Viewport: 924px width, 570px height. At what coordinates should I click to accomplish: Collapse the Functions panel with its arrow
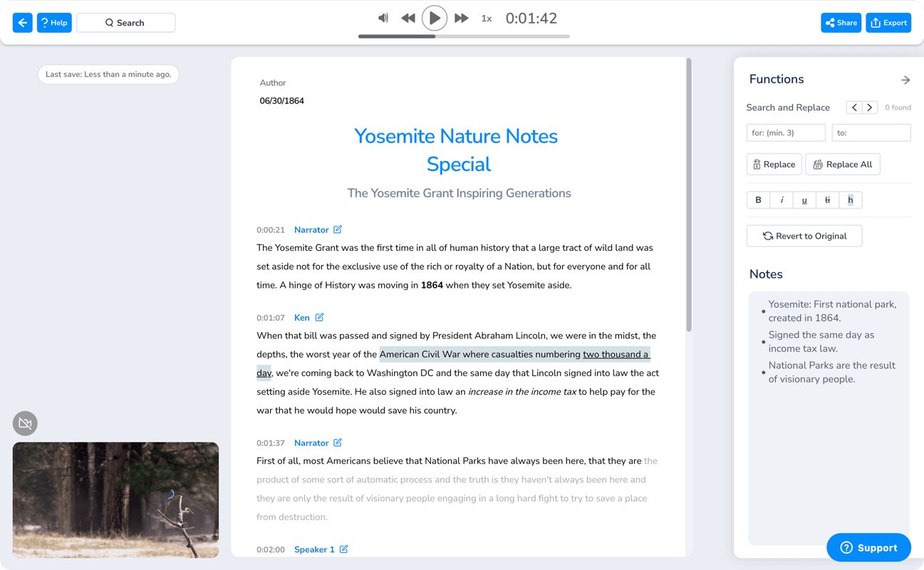point(905,80)
